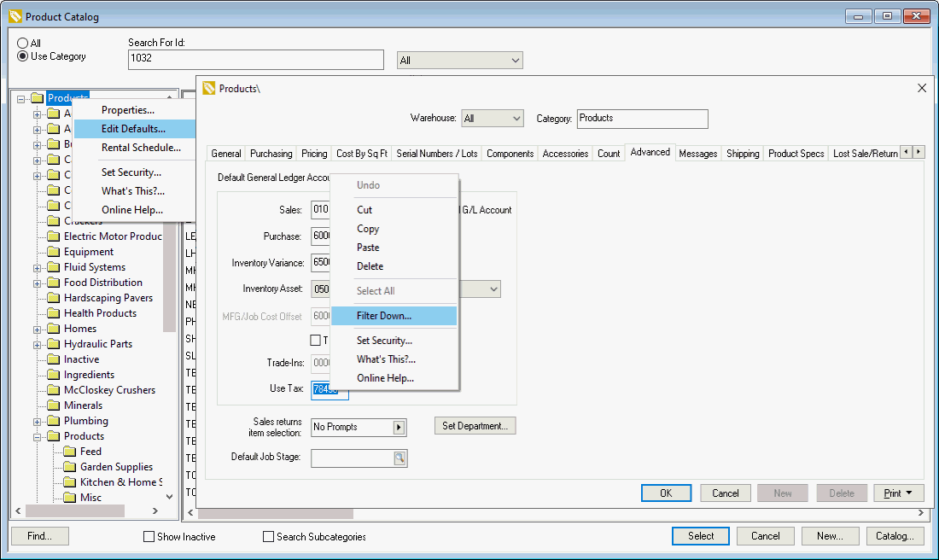Click the Minerals folder icon

(x=54, y=405)
